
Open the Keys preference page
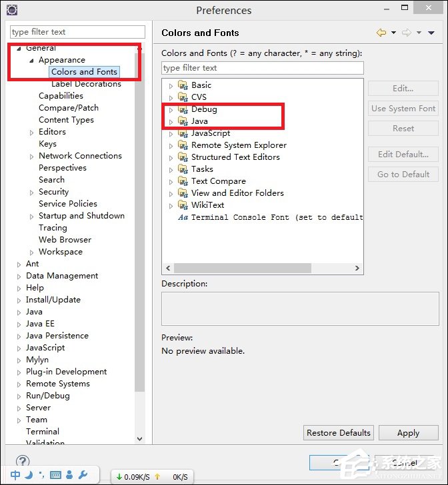47,144
